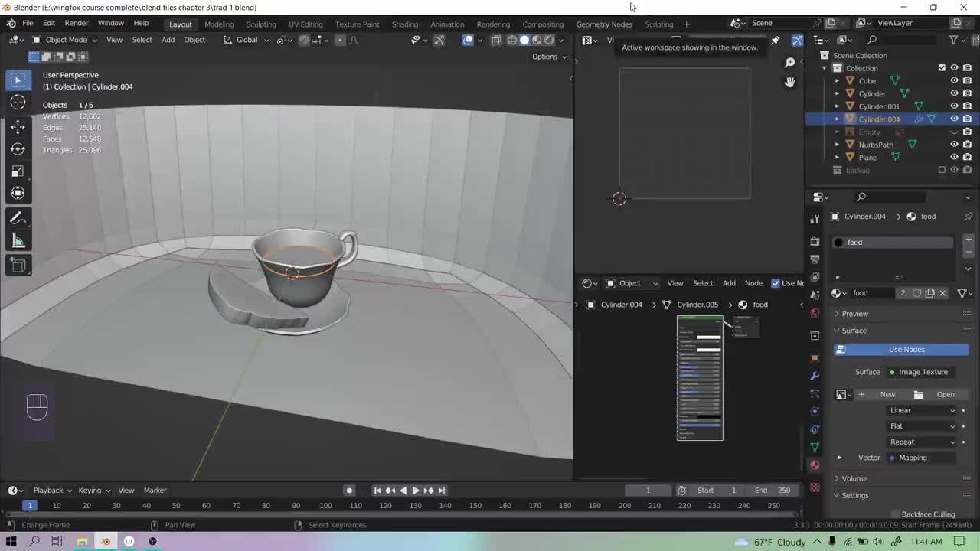Hide the Plane object in viewport

click(x=954, y=157)
